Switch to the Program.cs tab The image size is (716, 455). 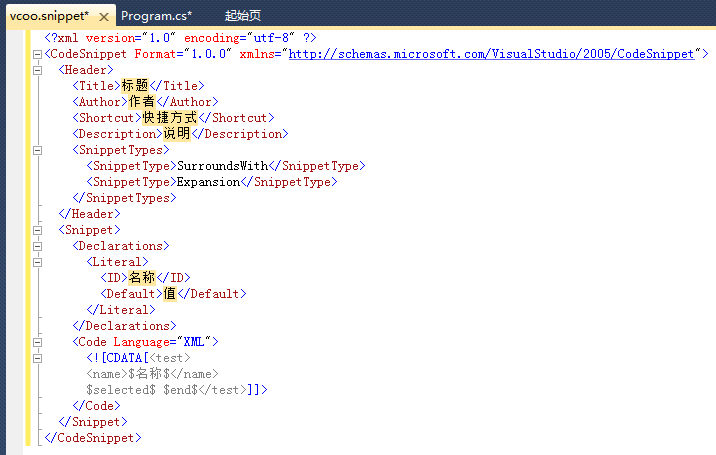pos(156,16)
